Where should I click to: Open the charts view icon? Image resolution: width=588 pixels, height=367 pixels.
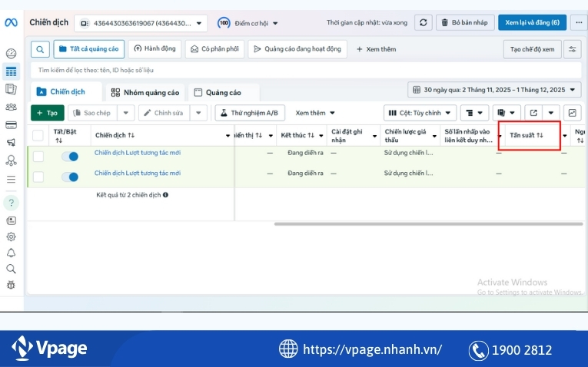pos(573,113)
